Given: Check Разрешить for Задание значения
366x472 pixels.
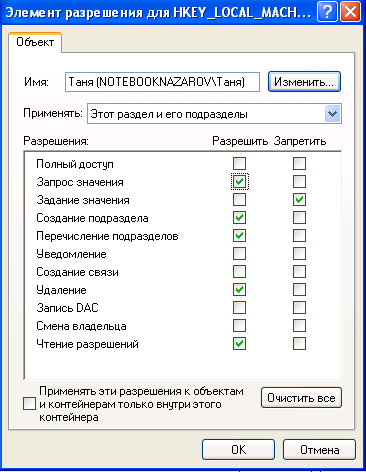Looking at the screenshot, I should 239,200.
